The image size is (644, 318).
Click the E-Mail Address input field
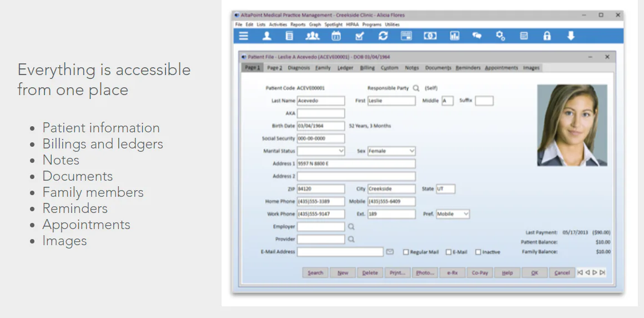(x=340, y=252)
